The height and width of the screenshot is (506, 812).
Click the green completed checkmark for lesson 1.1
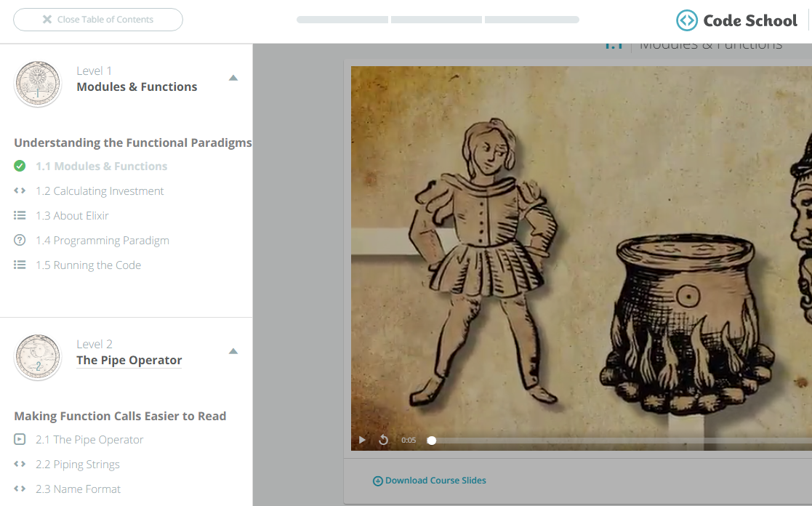coord(20,166)
